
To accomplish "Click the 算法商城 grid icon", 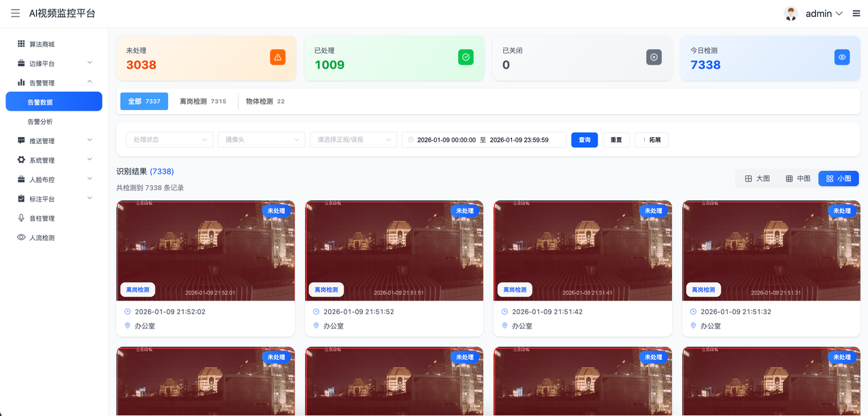I will click(21, 43).
